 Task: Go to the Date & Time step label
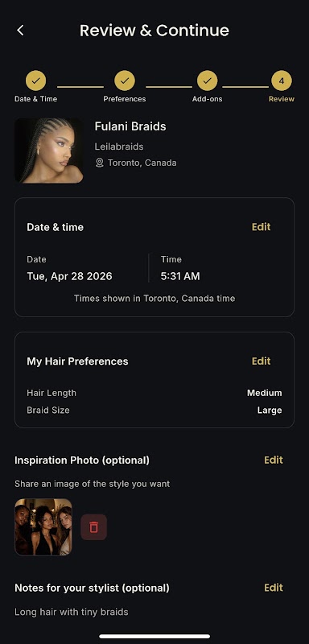(x=35, y=99)
